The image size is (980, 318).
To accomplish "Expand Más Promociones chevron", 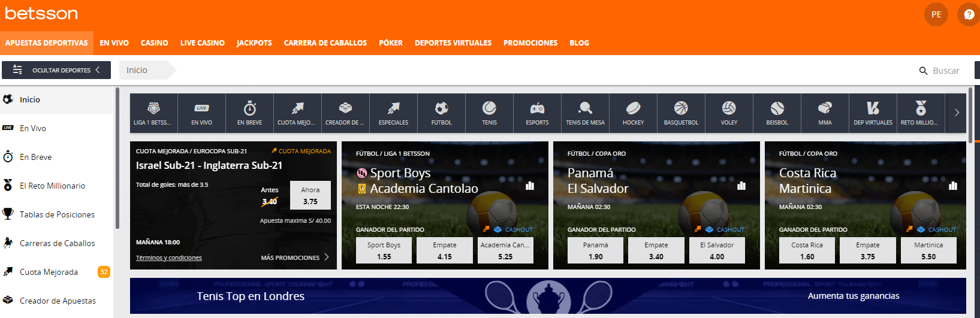I will point(327,257).
